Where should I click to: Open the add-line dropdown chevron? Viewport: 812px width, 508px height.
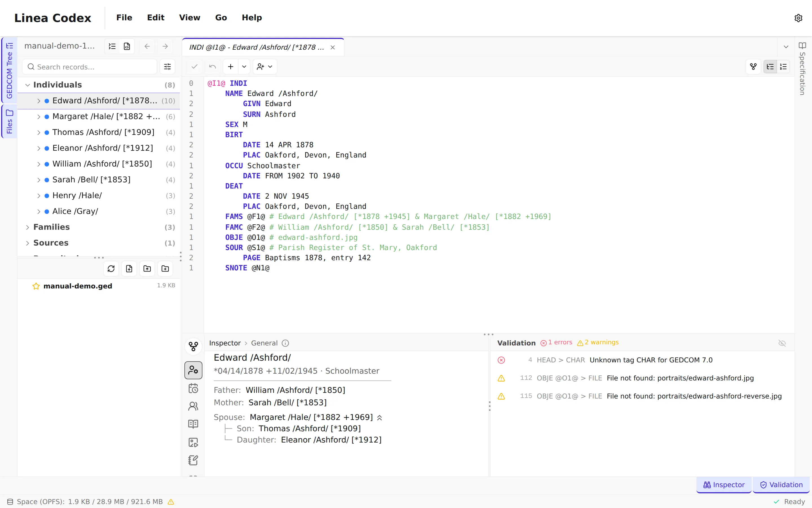(x=244, y=67)
